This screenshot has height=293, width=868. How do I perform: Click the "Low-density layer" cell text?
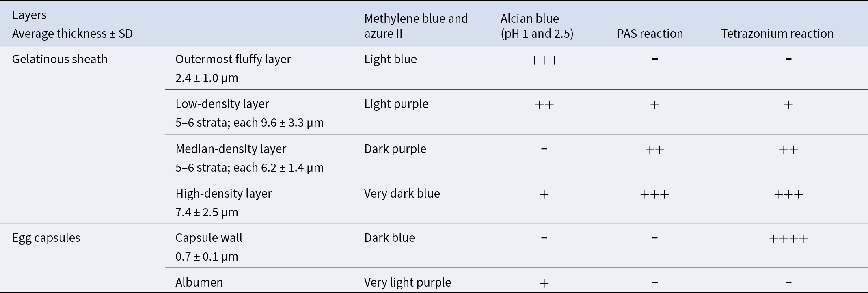pyautogui.click(x=222, y=104)
